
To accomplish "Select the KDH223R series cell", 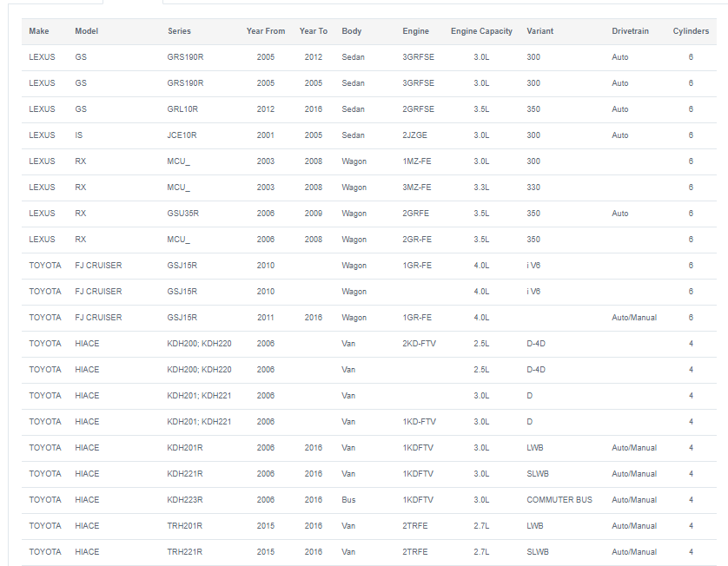I will [x=185, y=500].
